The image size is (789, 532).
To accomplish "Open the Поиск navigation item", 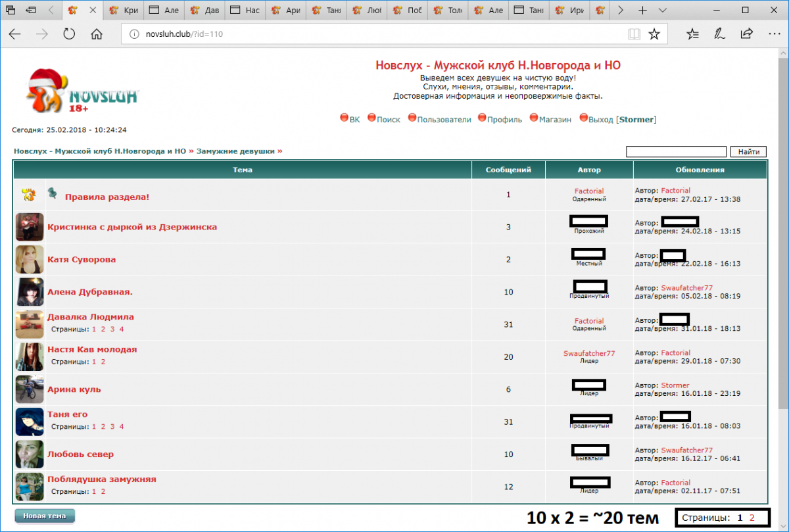I will (x=383, y=119).
